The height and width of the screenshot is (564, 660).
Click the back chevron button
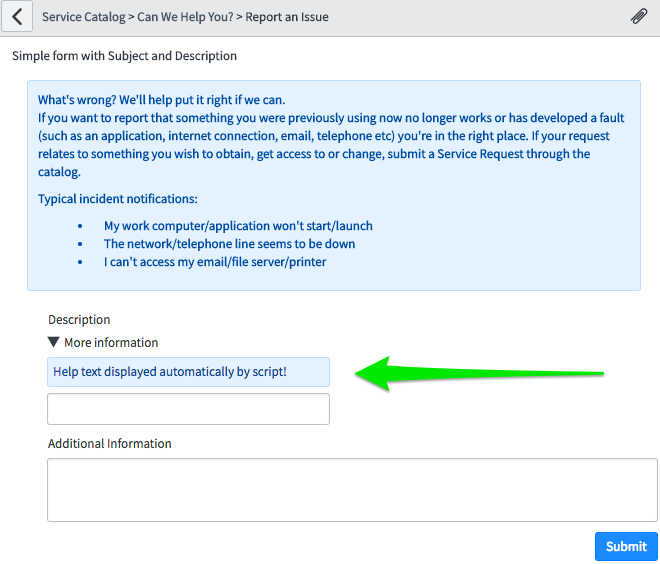point(16,17)
